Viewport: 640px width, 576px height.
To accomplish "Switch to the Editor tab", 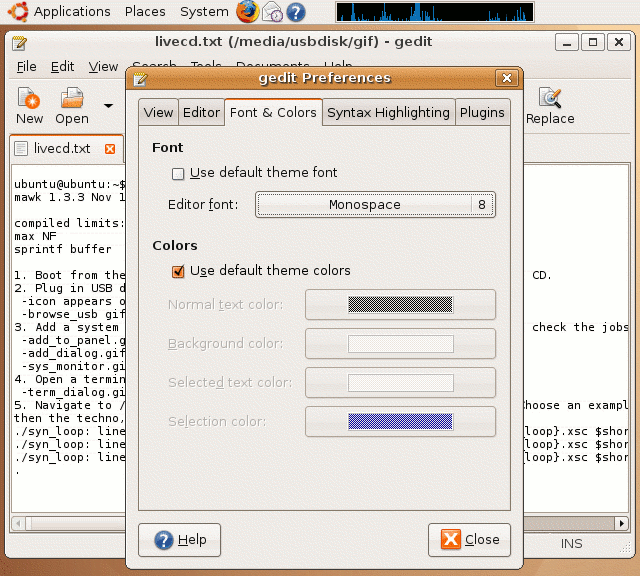I will [x=201, y=112].
